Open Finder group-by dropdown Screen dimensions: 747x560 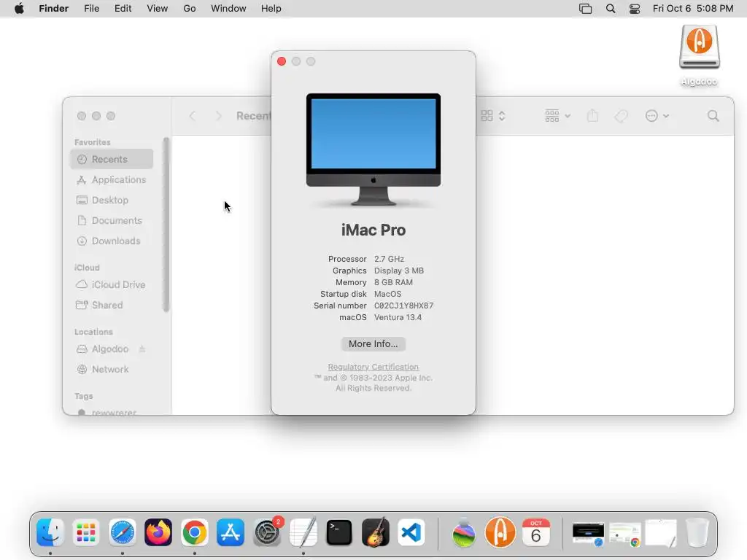pos(557,116)
